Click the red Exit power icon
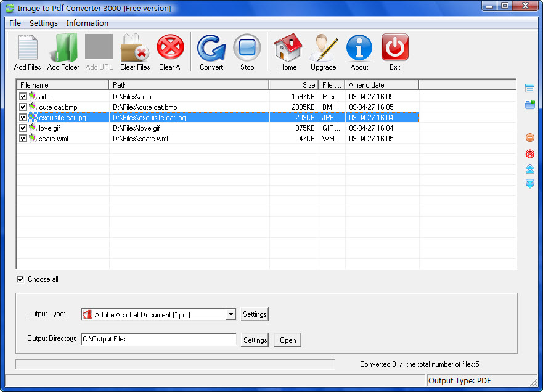The width and height of the screenshot is (543, 392). [x=394, y=48]
